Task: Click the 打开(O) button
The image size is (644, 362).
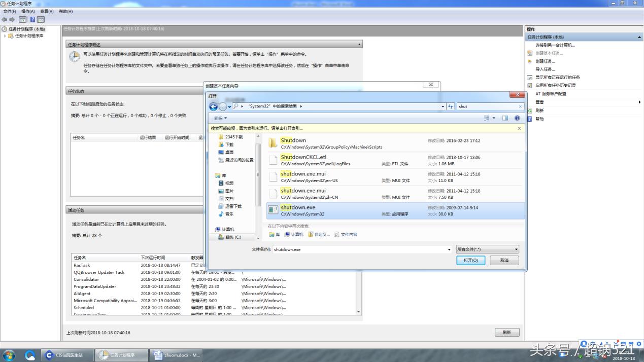Action: (470, 260)
